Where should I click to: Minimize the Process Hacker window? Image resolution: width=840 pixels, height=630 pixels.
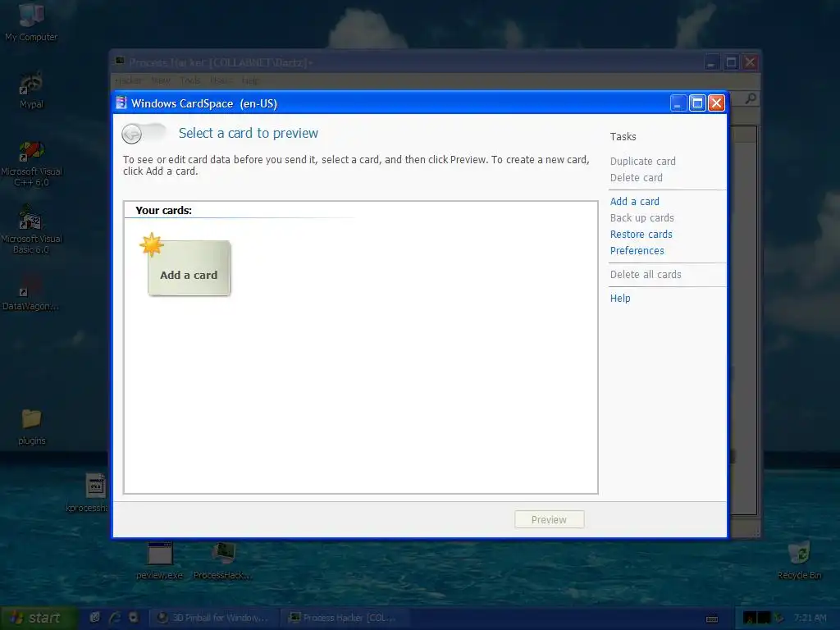(x=711, y=62)
